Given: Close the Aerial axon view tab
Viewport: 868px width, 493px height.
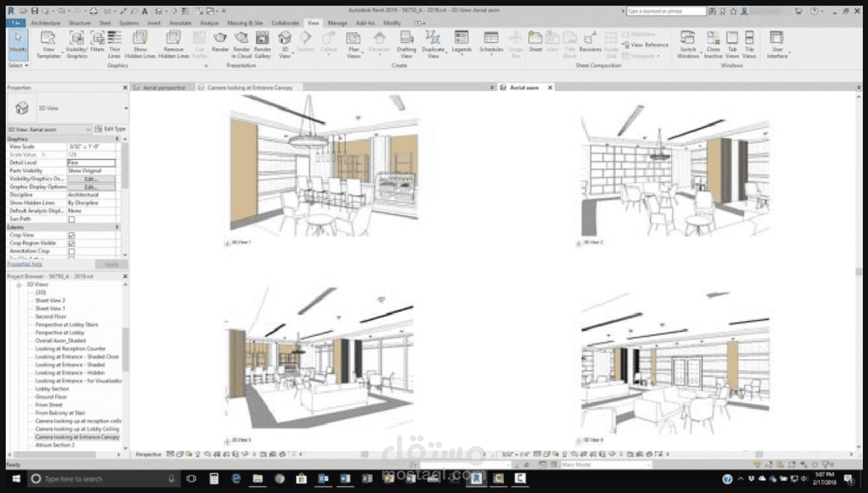Looking at the screenshot, I should coord(550,88).
